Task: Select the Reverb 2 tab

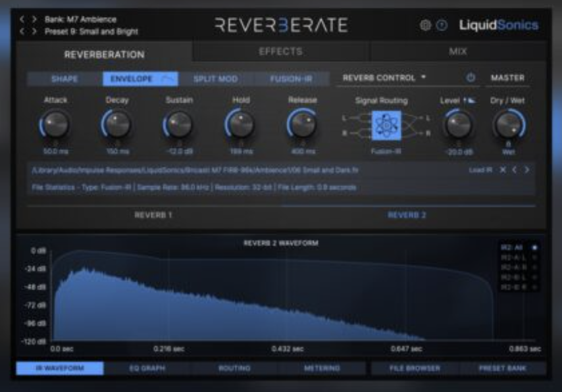Action: [407, 215]
